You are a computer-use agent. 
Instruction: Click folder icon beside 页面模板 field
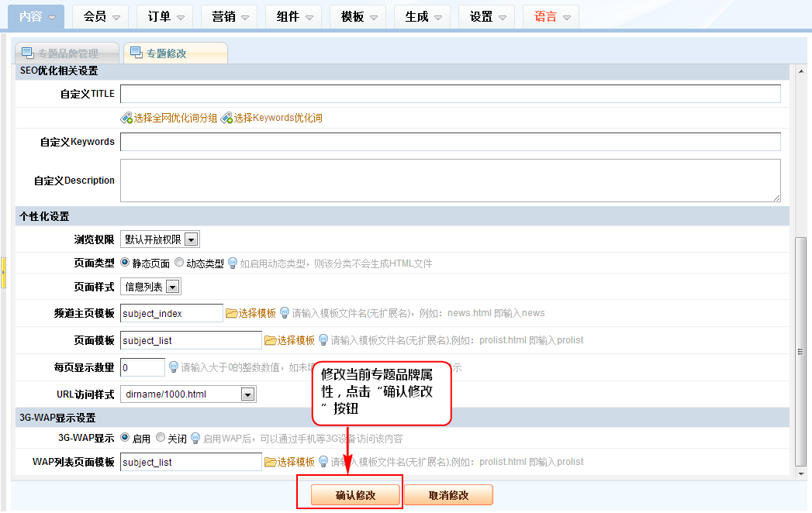click(x=270, y=340)
